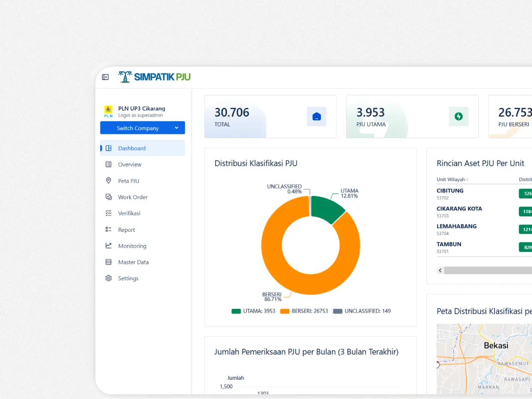Toggle BERSERI legend entry in chart
532x399 pixels.
(304, 311)
